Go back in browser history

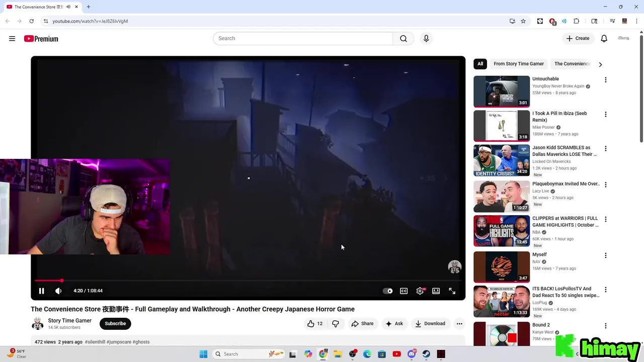point(8,21)
